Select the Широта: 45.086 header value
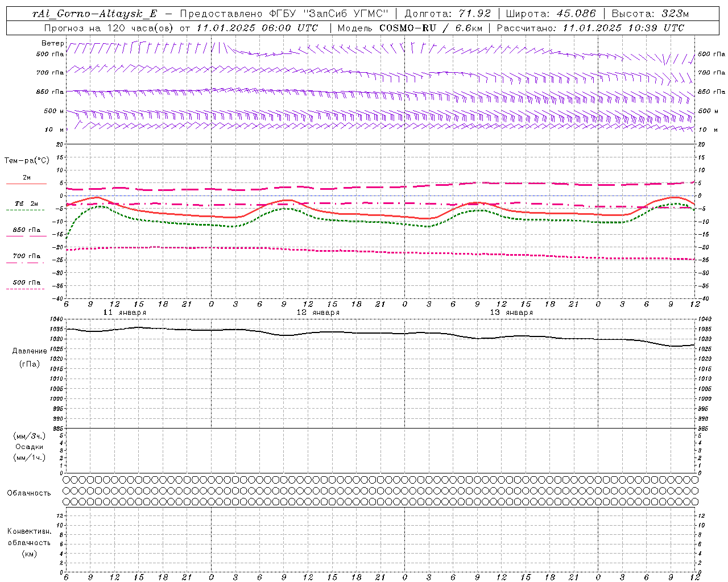 click(551, 14)
